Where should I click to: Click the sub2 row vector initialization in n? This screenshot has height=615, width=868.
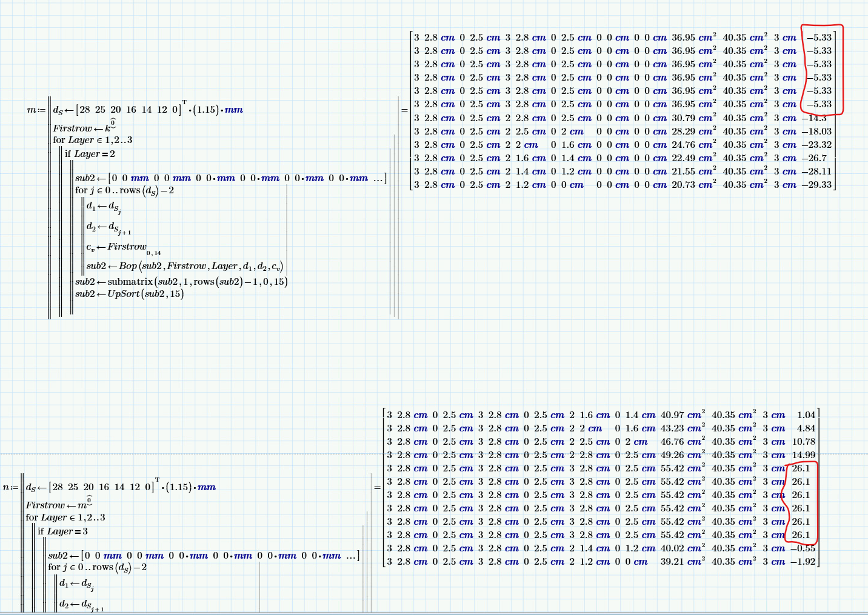click(203, 556)
